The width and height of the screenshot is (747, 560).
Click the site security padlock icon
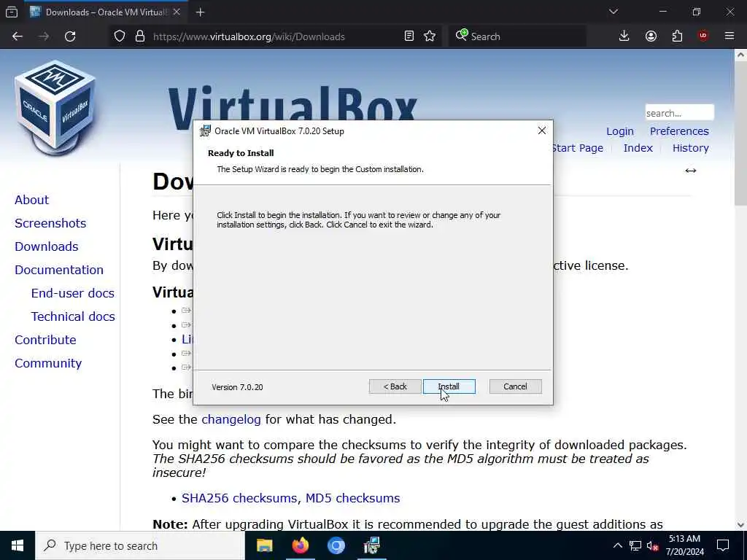pos(139,36)
